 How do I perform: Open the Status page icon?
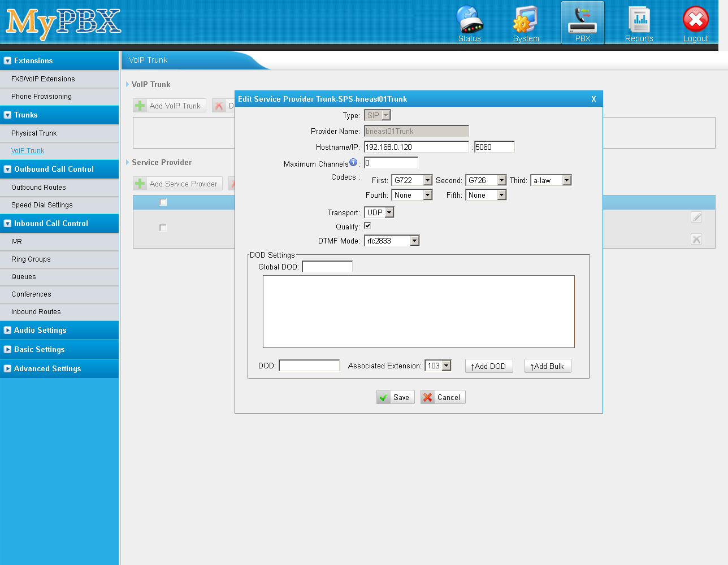coord(470,23)
